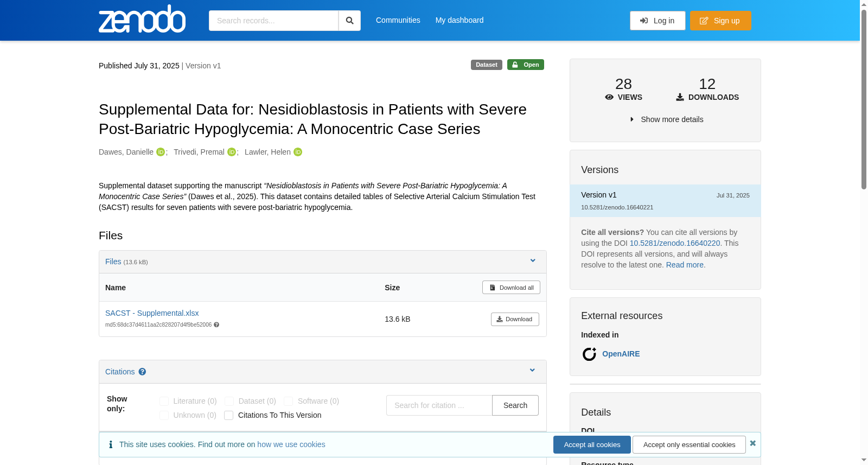
Task: Collapse the Citations panel chevron
Action: tap(532, 371)
